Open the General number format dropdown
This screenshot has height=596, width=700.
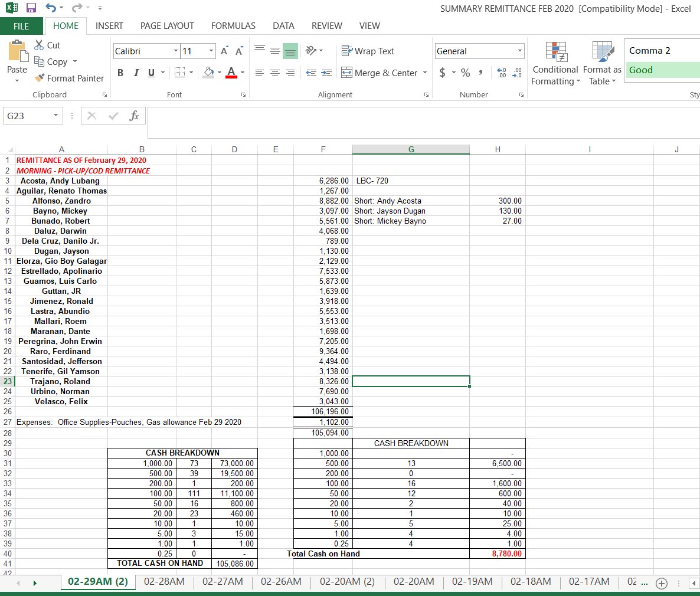[x=519, y=51]
